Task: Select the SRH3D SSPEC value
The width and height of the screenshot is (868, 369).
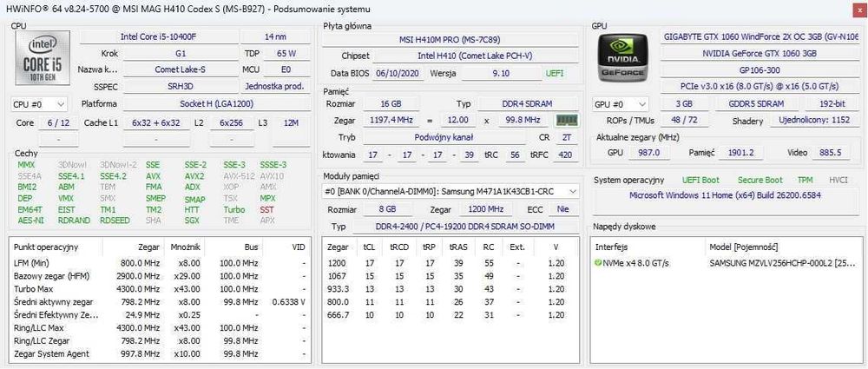Action: pos(181,87)
